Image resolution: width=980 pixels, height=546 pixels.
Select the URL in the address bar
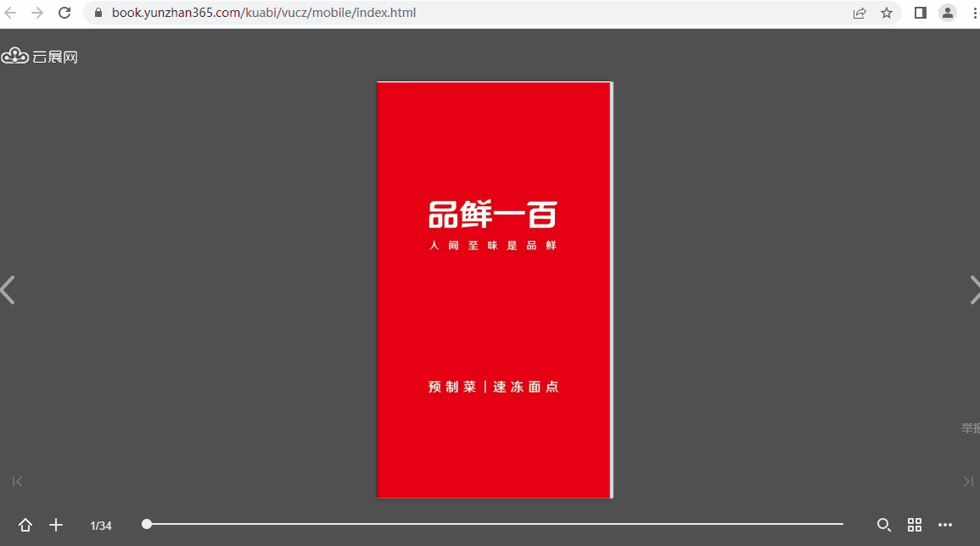point(264,13)
